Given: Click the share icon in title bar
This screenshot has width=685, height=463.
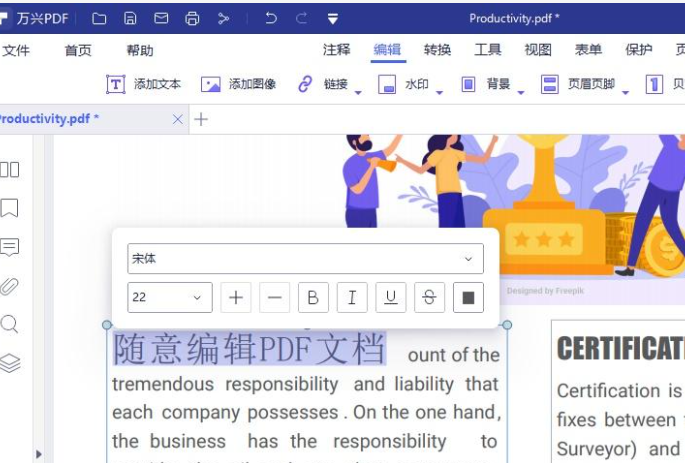Looking at the screenshot, I should pos(223,18).
